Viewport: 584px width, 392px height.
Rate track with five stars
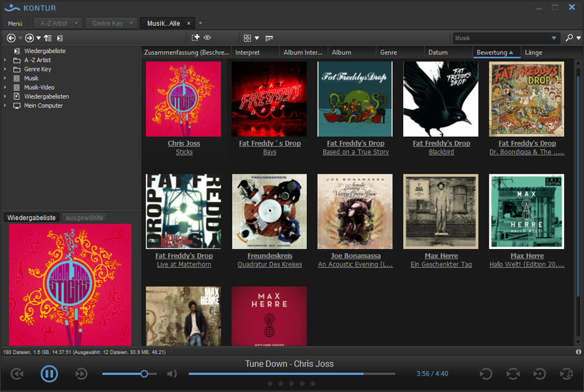pyautogui.click(x=313, y=383)
